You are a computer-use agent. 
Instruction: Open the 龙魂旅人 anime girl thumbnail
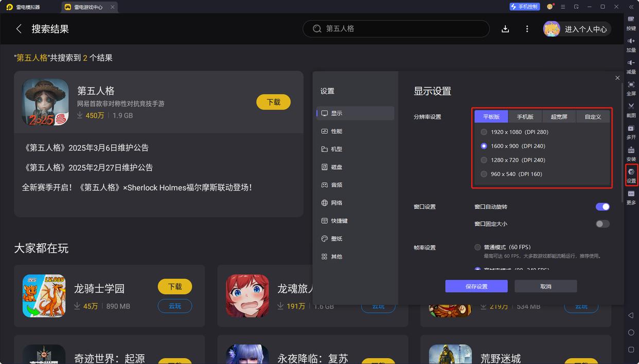point(247,296)
